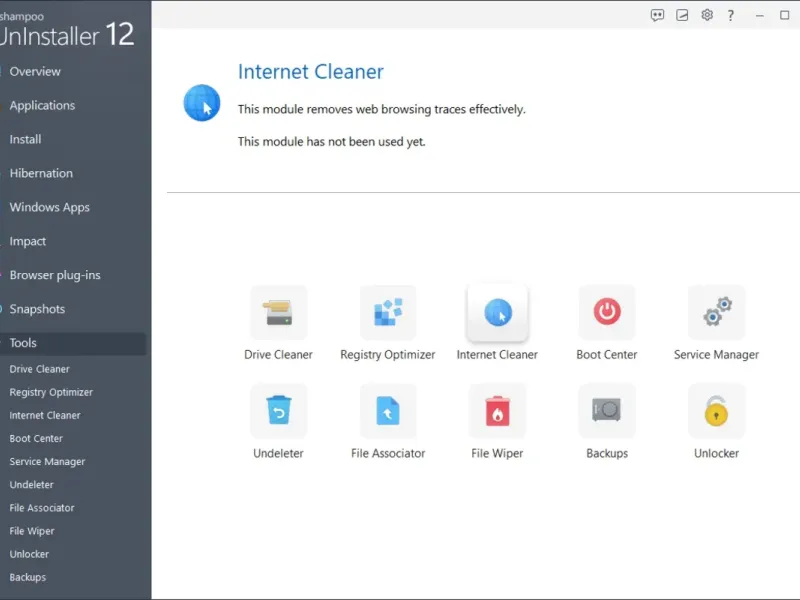Screen dimensions: 800x600
Task: Select Snapshots in sidebar
Action: coord(37,309)
